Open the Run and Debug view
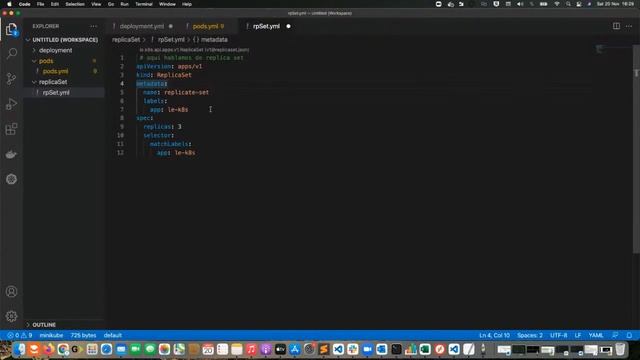 tap(11, 104)
